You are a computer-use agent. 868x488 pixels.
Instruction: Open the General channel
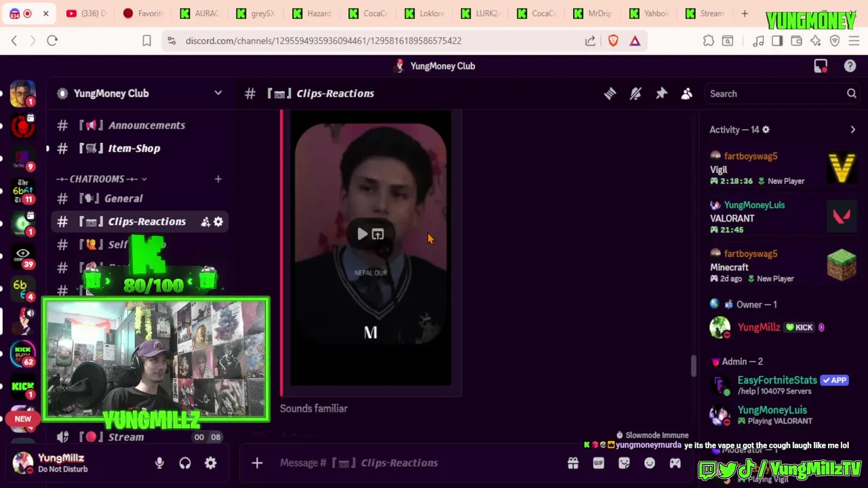[x=139, y=199]
